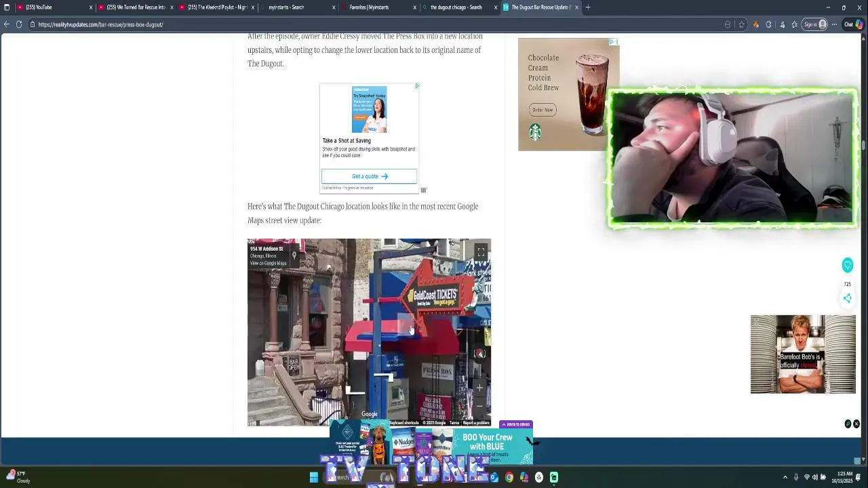Show hidden system tray icons
This screenshot has height=488, width=868.
pyautogui.click(x=785, y=477)
